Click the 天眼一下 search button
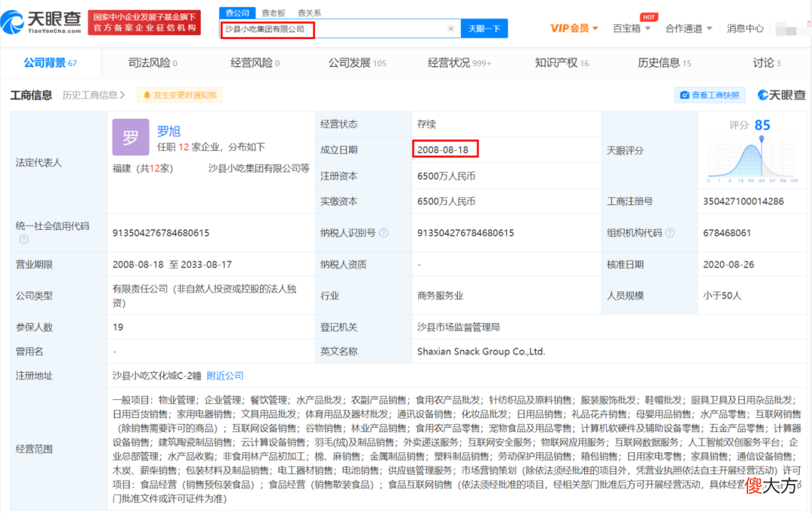 point(484,29)
